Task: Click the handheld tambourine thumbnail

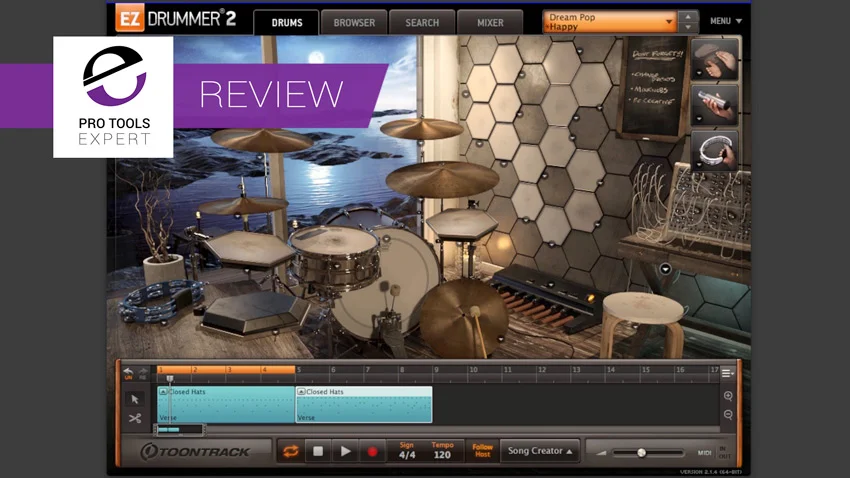Action: coord(714,151)
